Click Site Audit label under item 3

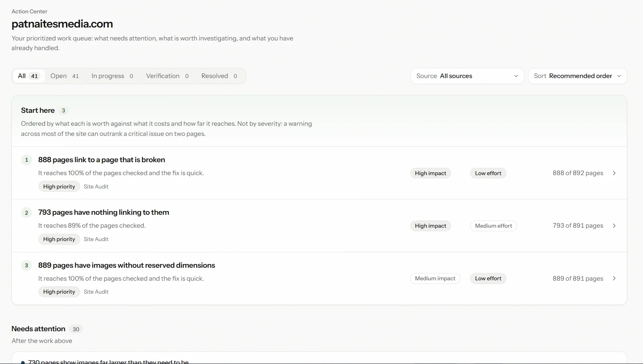96,292
